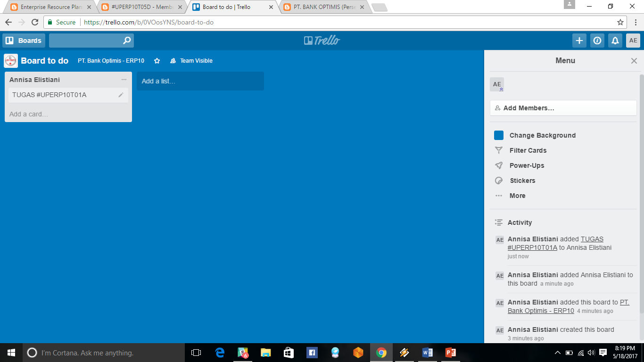644x362 pixels.
Task: Click the team logo beside board title
Action: (x=11, y=61)
